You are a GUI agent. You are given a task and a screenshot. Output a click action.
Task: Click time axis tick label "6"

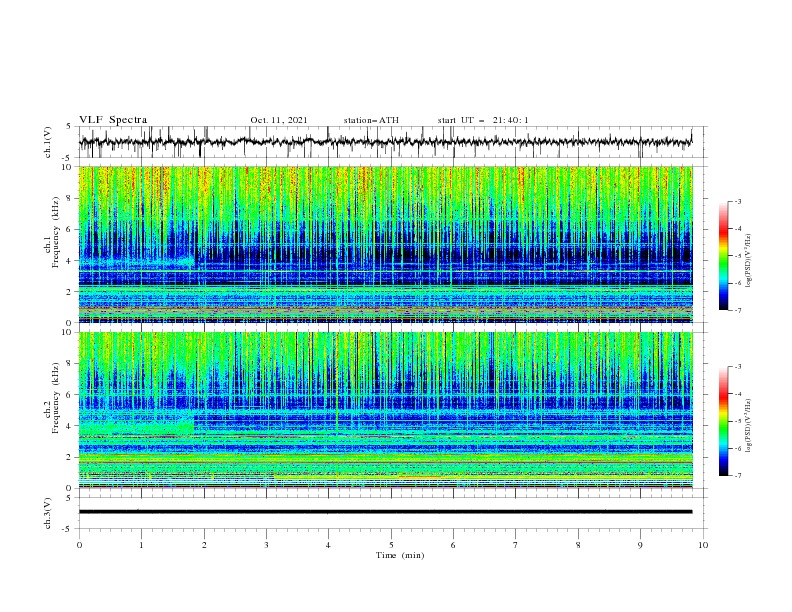pos(453,545)
